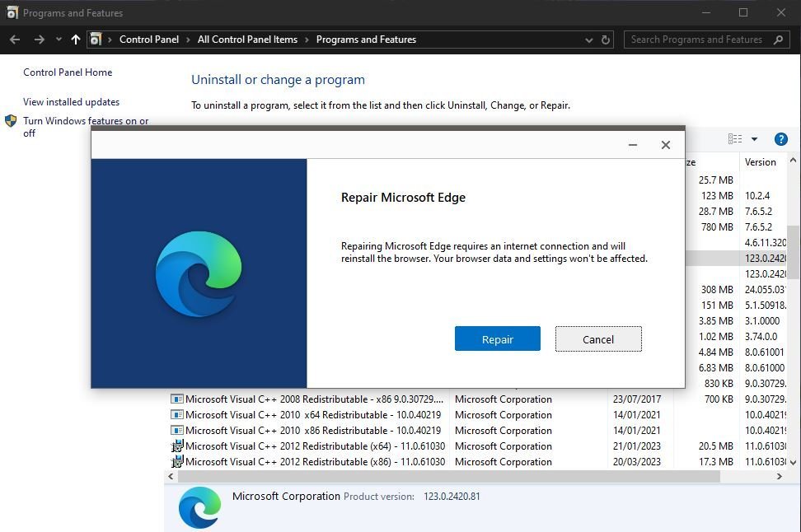Click the 25.7 MB size cell
This screenshot has width=801, height=532.
tap(715, 180)
